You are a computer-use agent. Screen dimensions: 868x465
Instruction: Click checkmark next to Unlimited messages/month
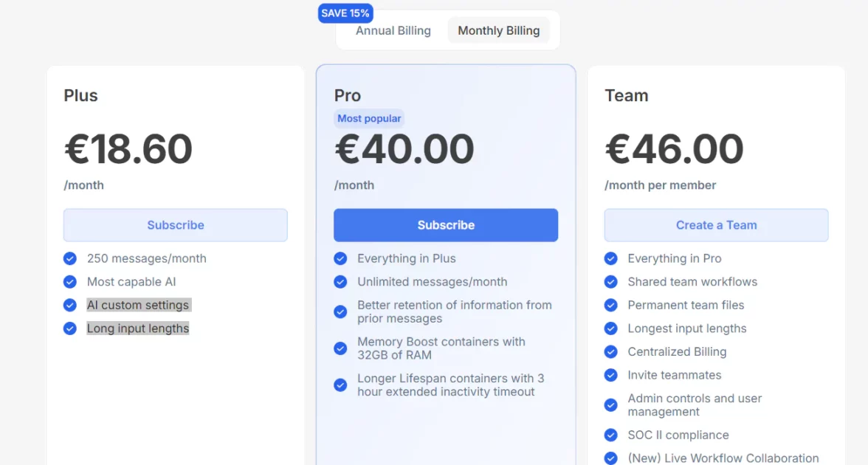click(x=340, y=282)
